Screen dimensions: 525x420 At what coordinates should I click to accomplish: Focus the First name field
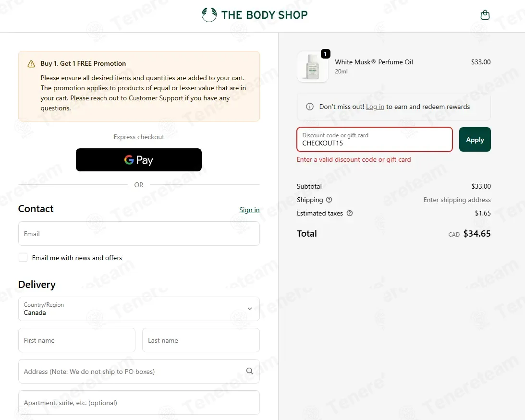77,340
